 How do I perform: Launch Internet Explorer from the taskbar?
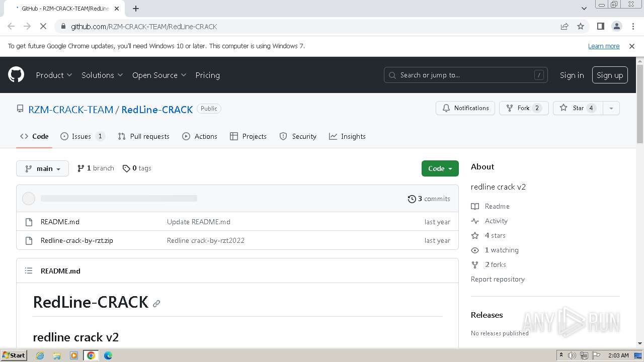click(x=40, y=355)
